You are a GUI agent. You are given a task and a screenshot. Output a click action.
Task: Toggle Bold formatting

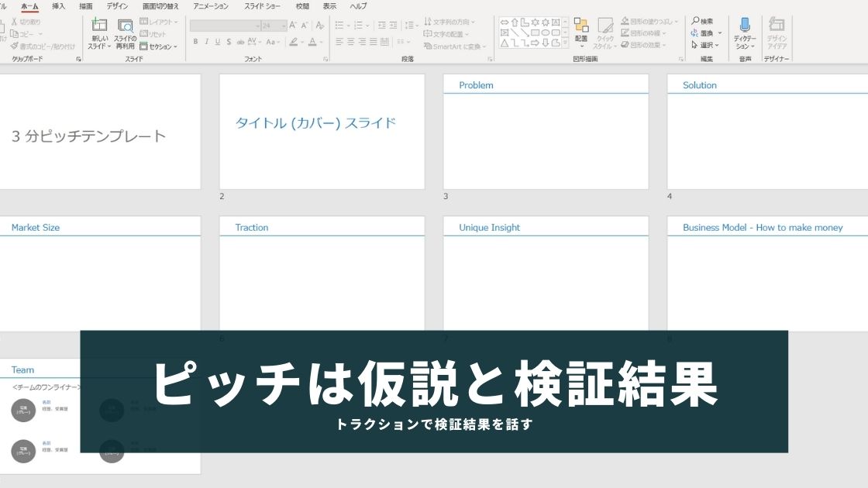pyautogui.click(x=195, y=42)
